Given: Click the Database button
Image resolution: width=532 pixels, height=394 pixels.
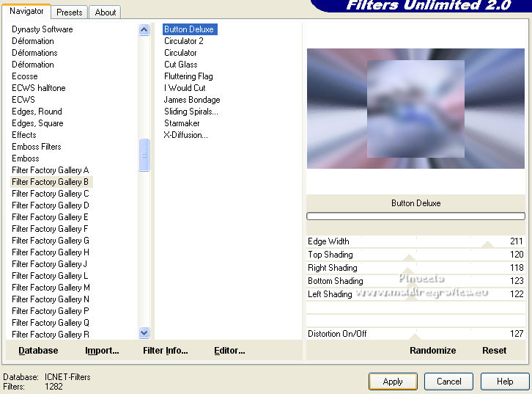Looking at the screenshot, I should pos(38,351).
